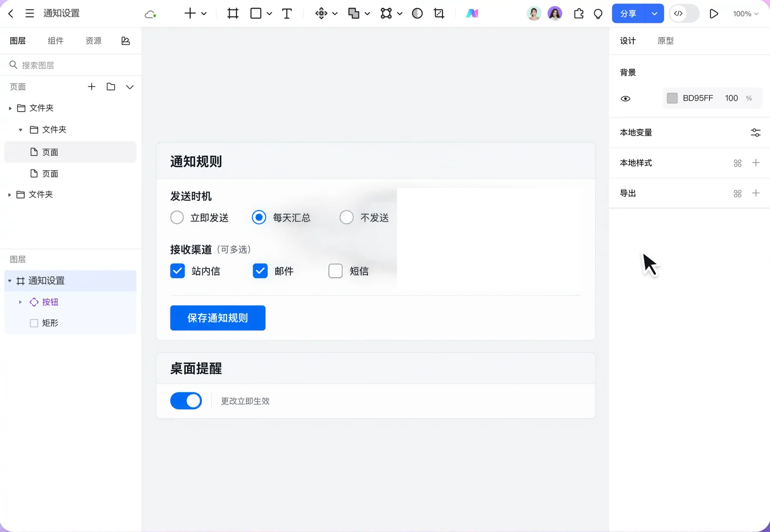This screenshot has width=770, height=532.
Task: Turn off the 桌面提醒 toggle switch
Action: (186, 401)
